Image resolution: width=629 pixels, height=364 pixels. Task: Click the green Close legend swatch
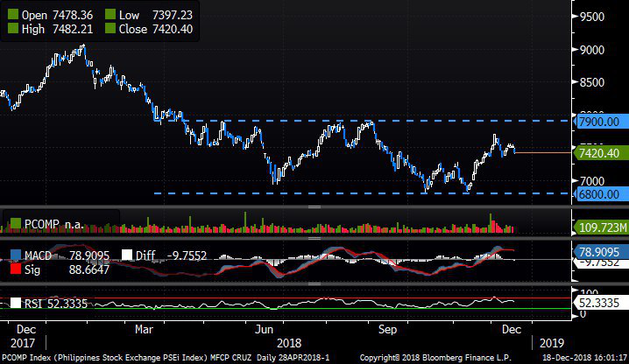click(110, 30)
